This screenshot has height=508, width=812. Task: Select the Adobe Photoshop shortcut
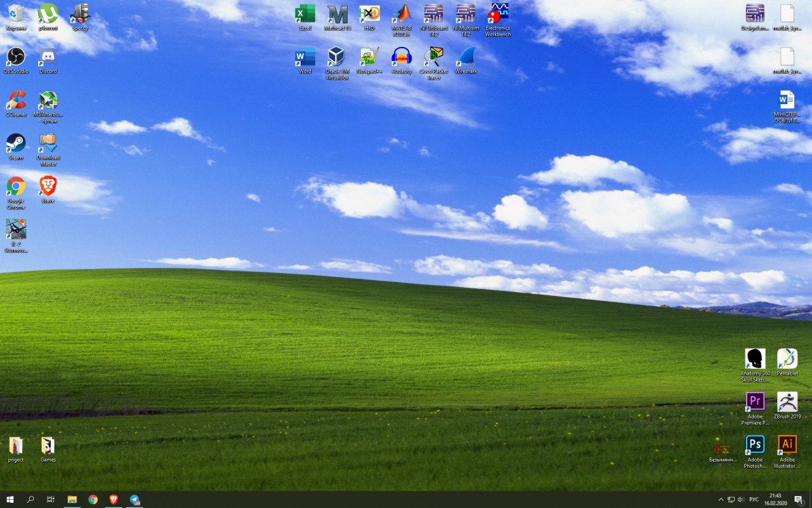point(755,451)
